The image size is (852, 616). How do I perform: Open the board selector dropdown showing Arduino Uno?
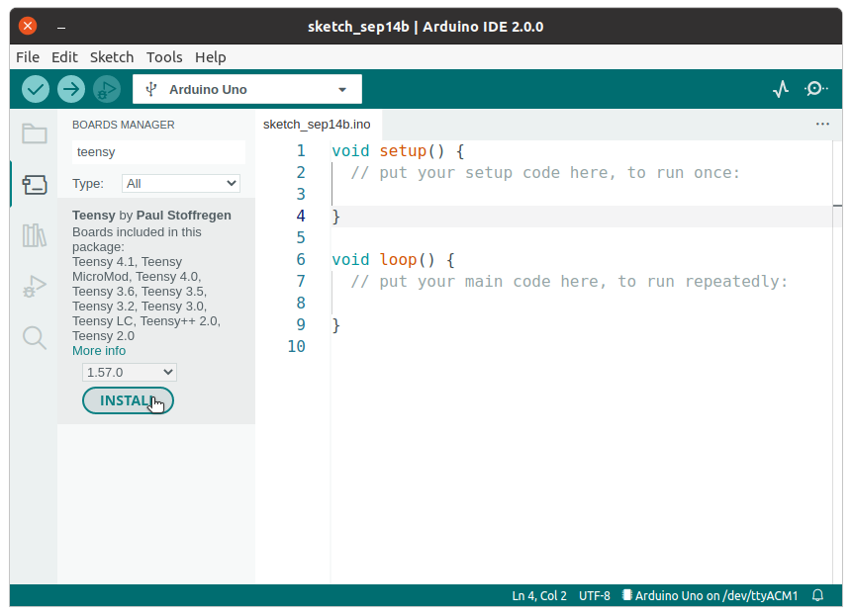tap(246, 89)
